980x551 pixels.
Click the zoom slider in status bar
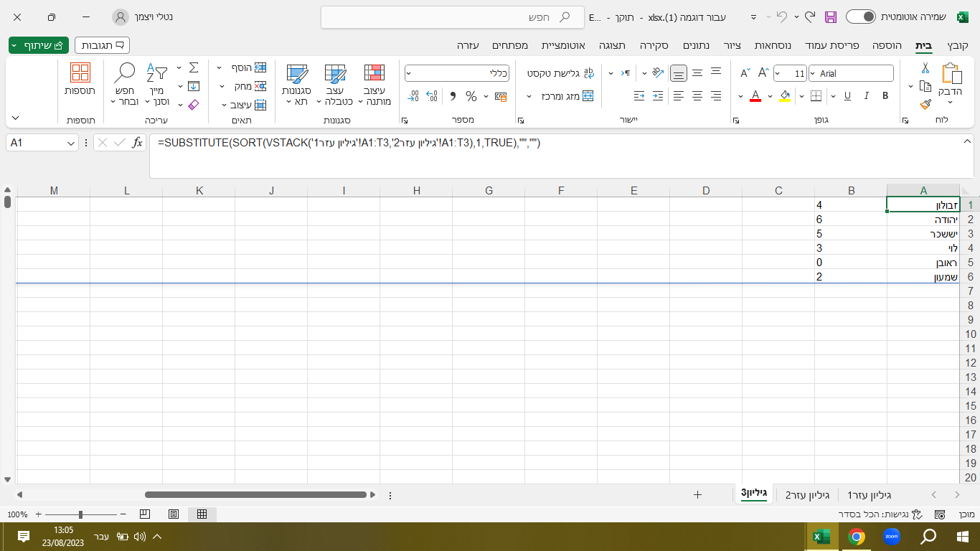80,514
